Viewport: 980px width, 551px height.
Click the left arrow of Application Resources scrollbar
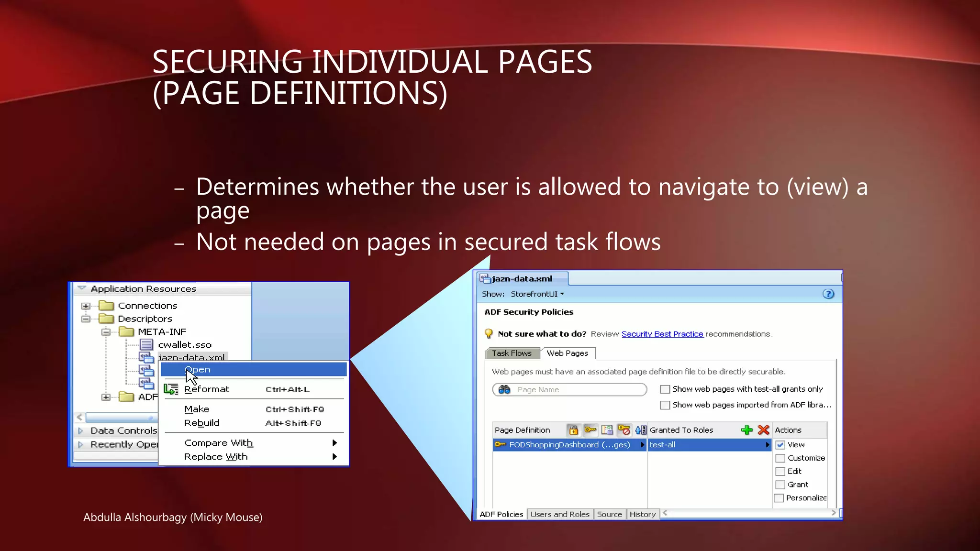(79, 417)
